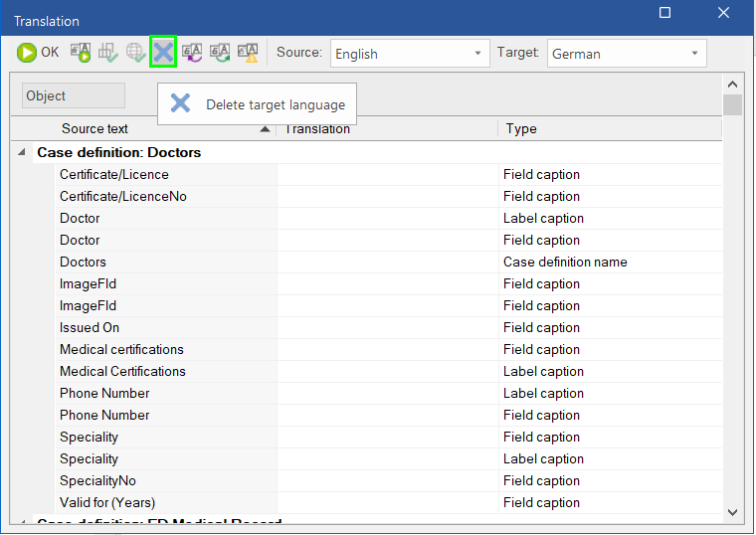Viewport: 756px width, 535px height.
Task: Select Speciality row with Field caption type
Action: tap(389, 438)
